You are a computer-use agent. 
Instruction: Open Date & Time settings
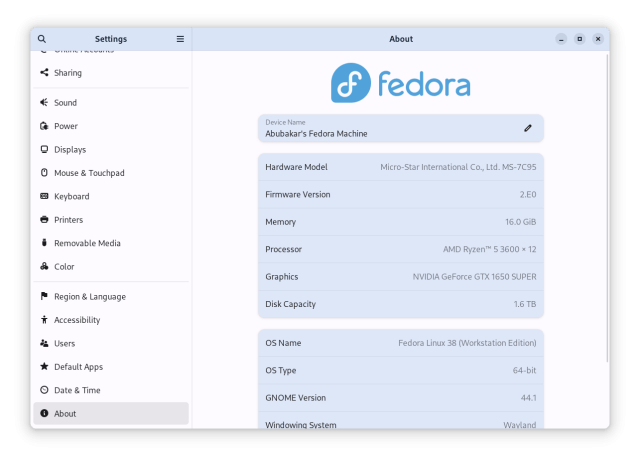(76, 390)
